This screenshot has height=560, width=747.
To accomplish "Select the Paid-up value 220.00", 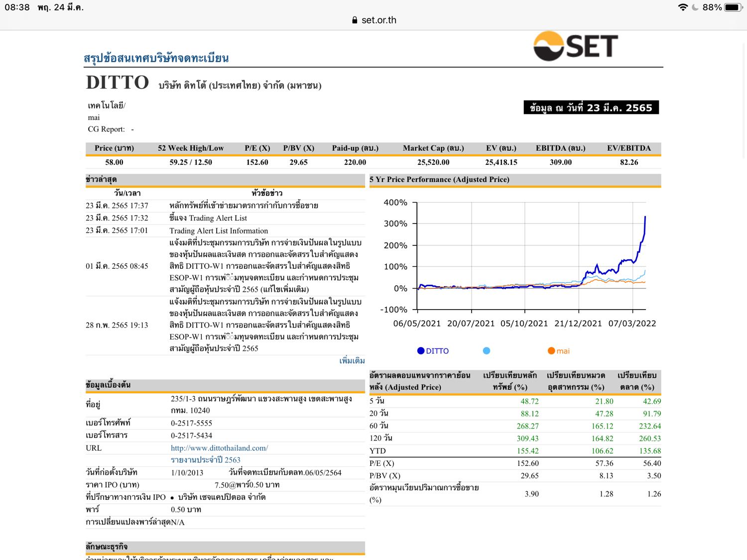I will click(x=355, y=162).
